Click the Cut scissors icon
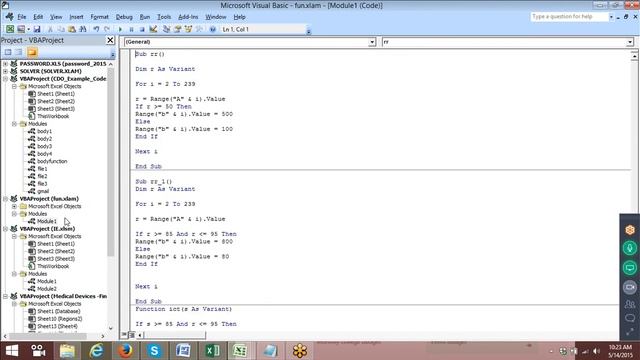Image resolution: width=640 pixels, height=360 pixels. pyautogui.click(x=50, y=29)
